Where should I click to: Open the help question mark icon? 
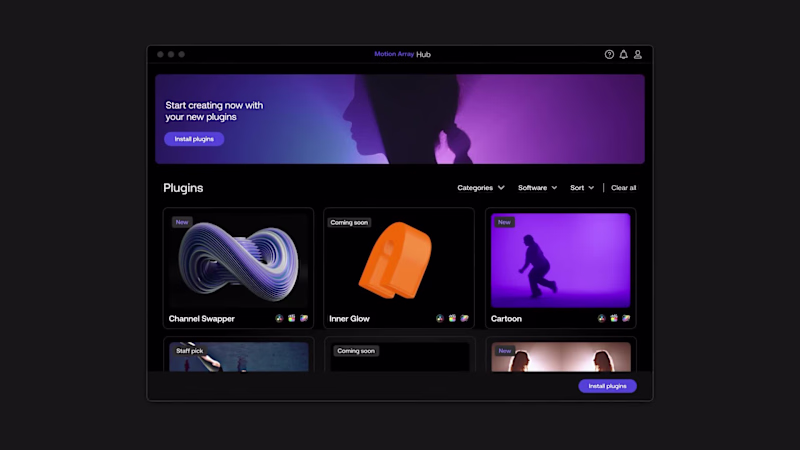[609, 54]
